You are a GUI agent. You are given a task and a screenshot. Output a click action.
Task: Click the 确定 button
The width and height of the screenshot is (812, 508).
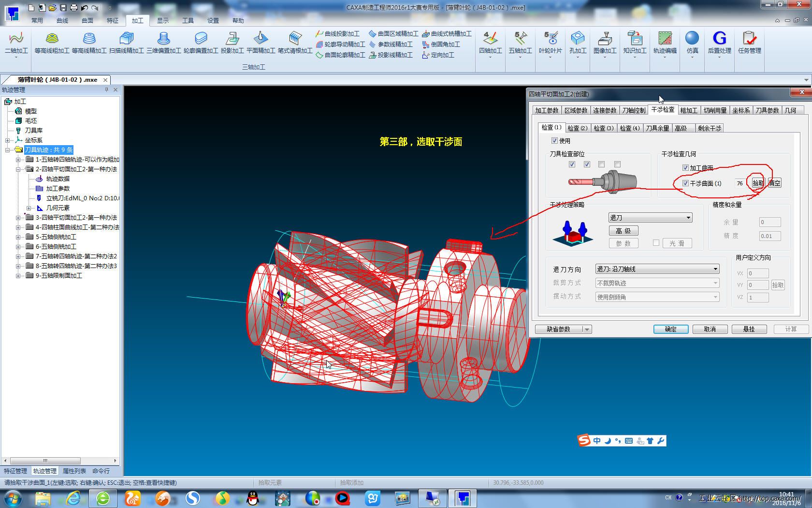tap(670, 329)
